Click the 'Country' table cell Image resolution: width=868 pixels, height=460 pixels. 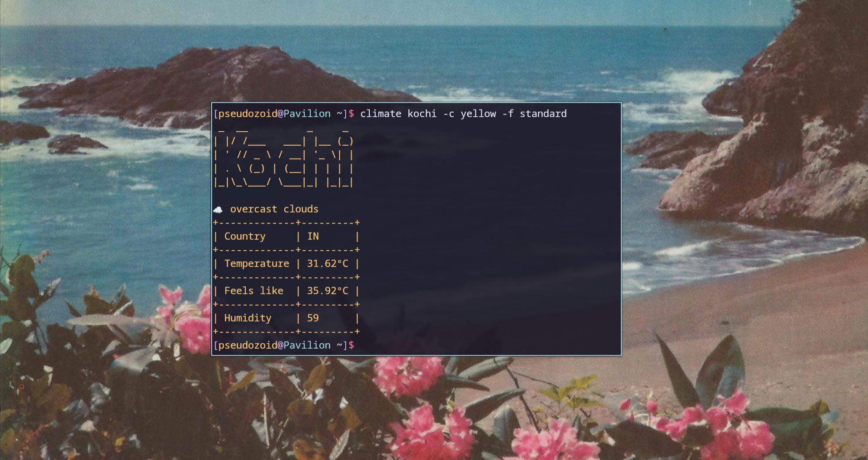(x=244, y=236)
